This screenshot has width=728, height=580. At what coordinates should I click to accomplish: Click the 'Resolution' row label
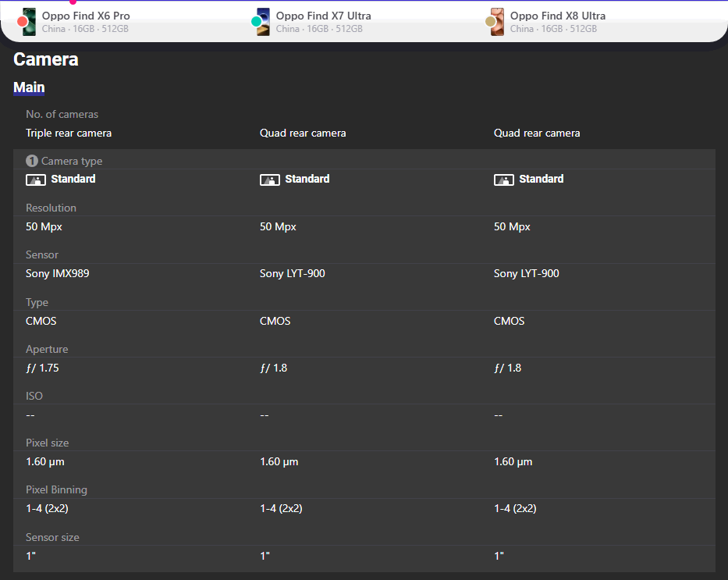[51, 208]
